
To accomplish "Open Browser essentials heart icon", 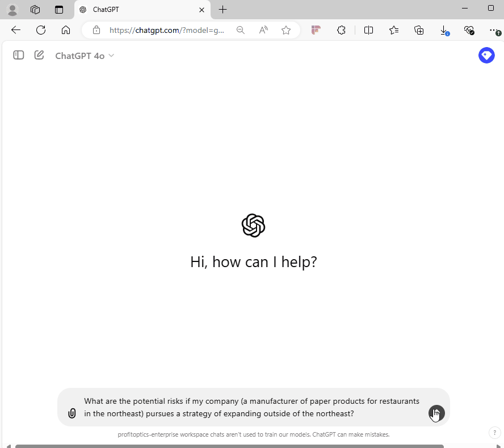I will [x=469, y=31].
